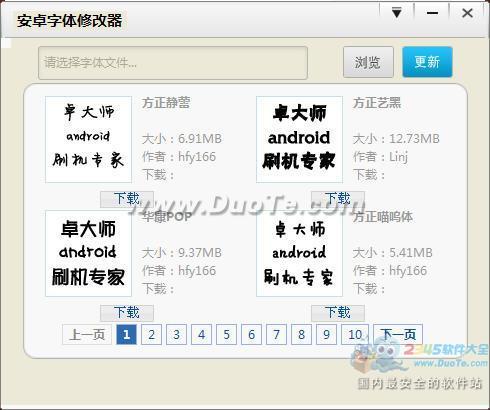Download the 华康POP font
Viewport: 490px width, 410px height.
127,313
